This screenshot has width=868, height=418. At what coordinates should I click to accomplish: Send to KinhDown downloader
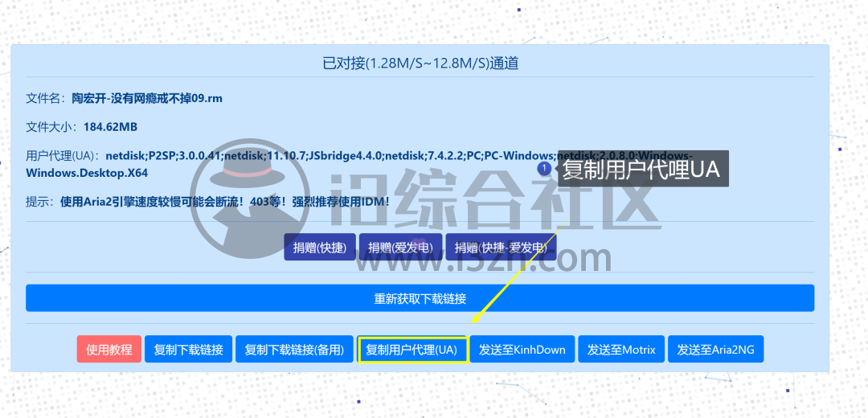pos(522,350)
